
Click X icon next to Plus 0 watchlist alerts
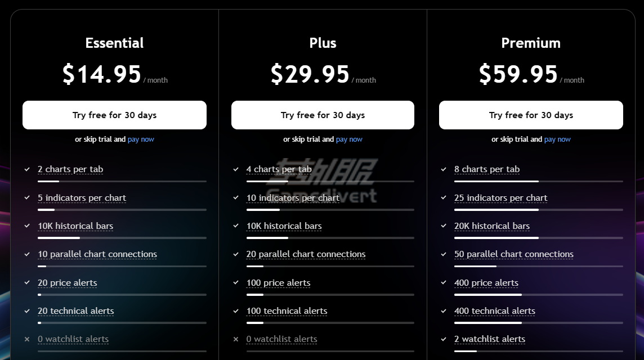coord(236,339)
